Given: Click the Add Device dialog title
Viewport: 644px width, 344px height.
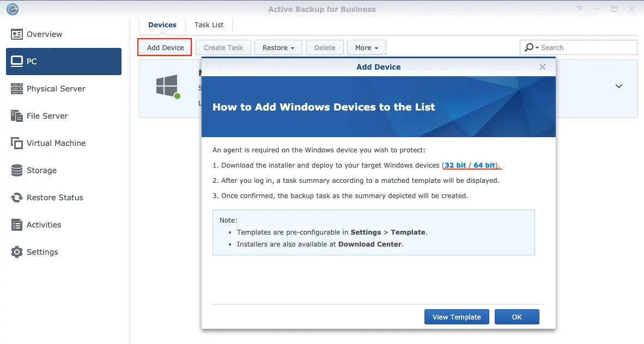Looking at the screenshot, I should (378, 67).
